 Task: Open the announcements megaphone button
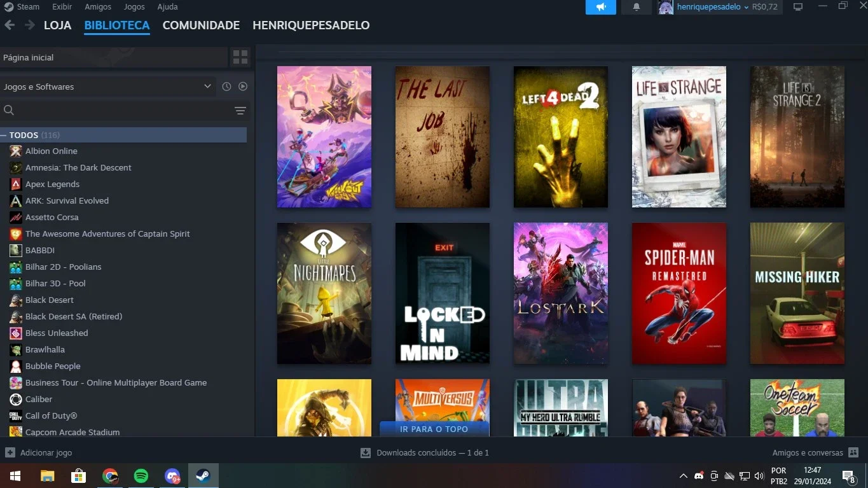601,7
